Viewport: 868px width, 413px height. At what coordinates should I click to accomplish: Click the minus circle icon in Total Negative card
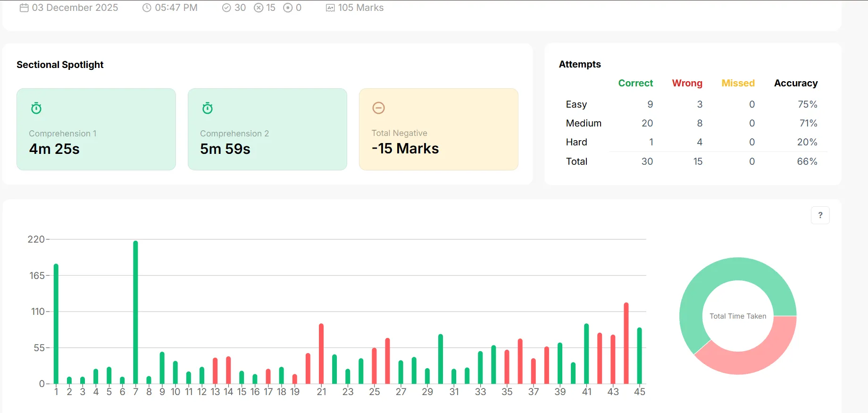(378, 108)
